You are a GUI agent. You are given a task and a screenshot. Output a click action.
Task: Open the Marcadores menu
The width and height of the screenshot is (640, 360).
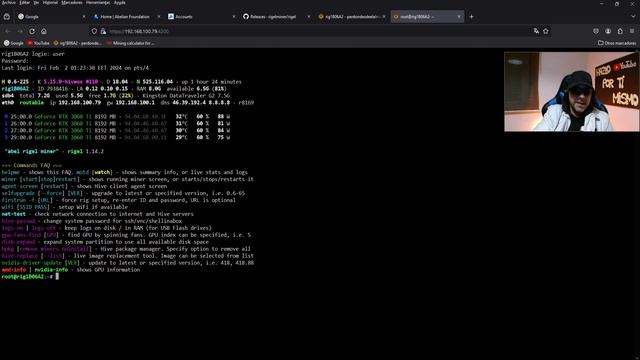71,2
